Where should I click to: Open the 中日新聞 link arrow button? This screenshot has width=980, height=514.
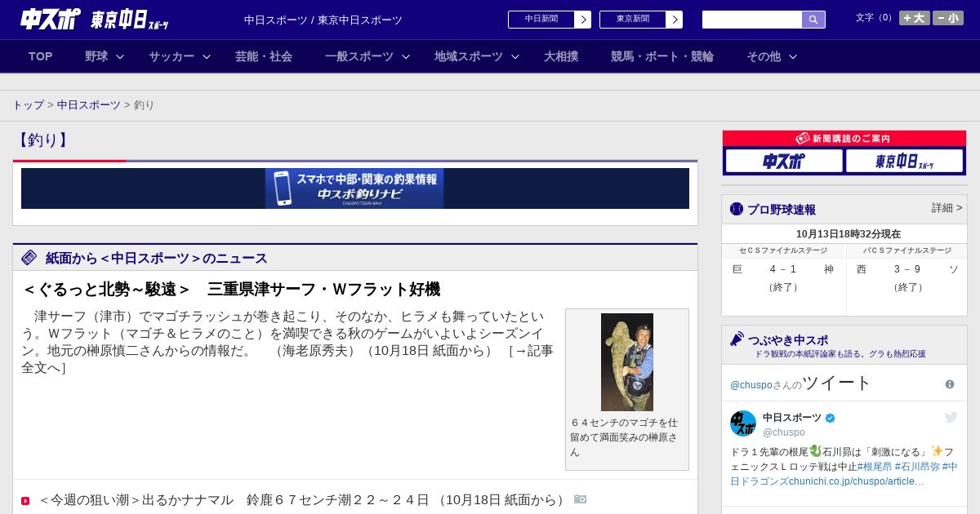[x=582, y=20]
